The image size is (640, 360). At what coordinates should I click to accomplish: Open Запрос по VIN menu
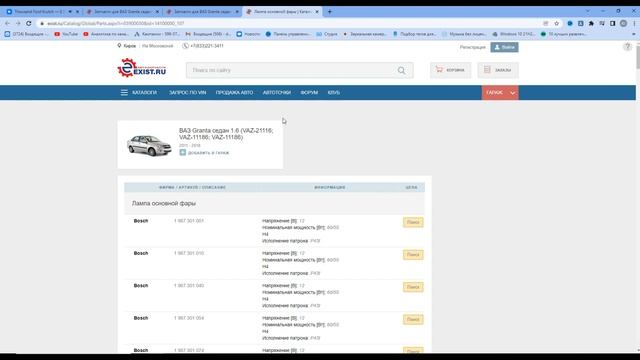[187, 93]
